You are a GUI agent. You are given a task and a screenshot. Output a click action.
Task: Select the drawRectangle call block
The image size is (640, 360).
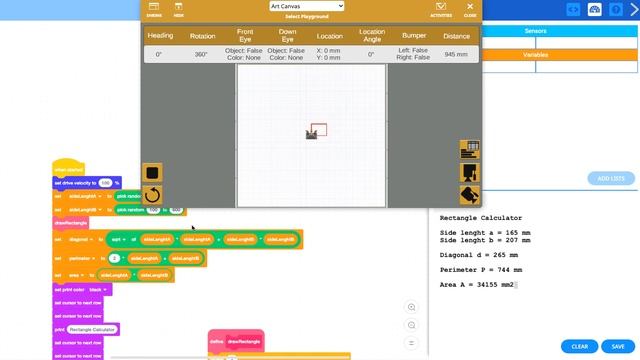[71, 223]
